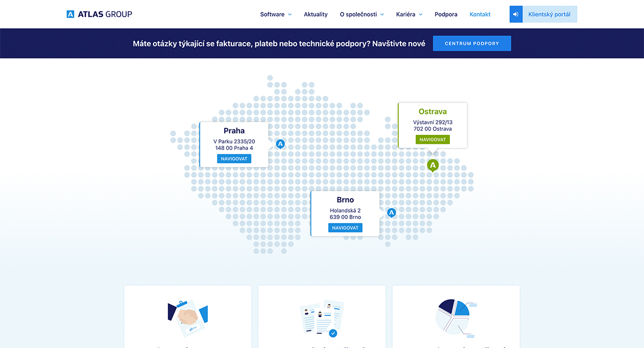644x348 pixels.
Task: Click the pie chart illustration
Action: 456,318
